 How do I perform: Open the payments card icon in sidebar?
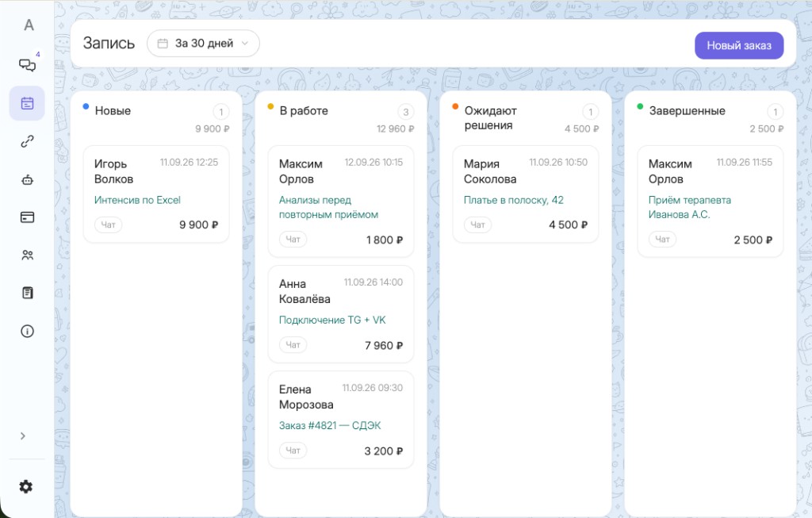point(27,217)
